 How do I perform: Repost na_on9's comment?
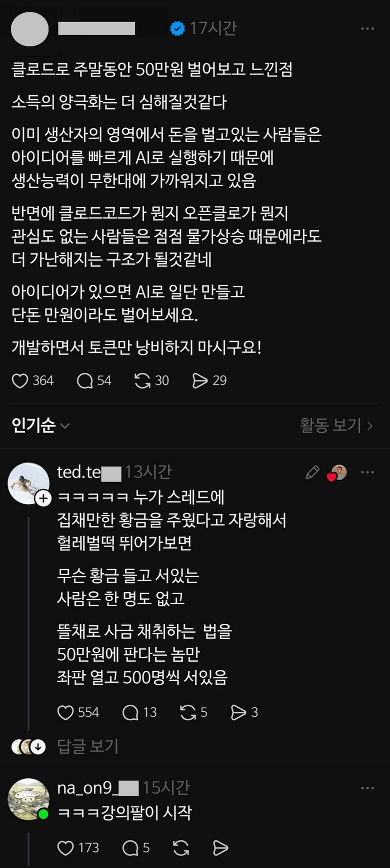181,847
